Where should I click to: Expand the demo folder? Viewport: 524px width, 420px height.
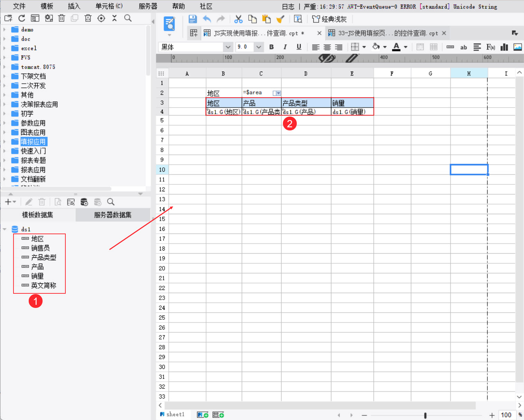(4, 29)
